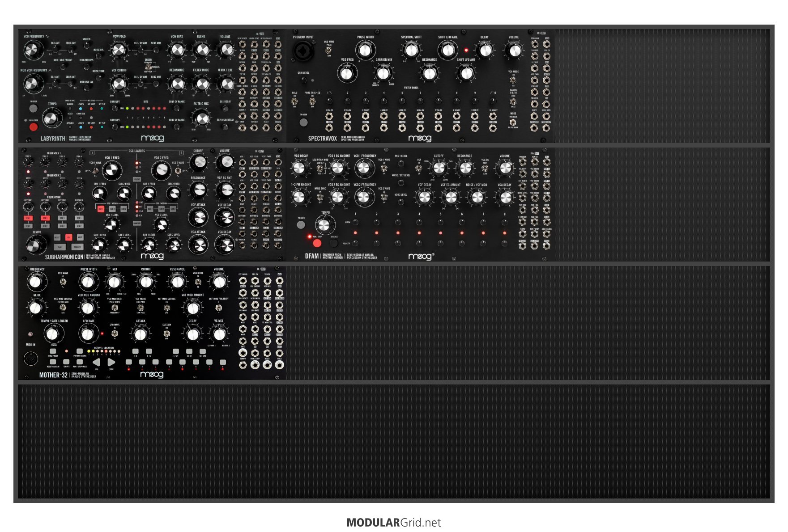
Task: Click the DFAM red RUN/STOP button
Action: click(x=317, y=243)
